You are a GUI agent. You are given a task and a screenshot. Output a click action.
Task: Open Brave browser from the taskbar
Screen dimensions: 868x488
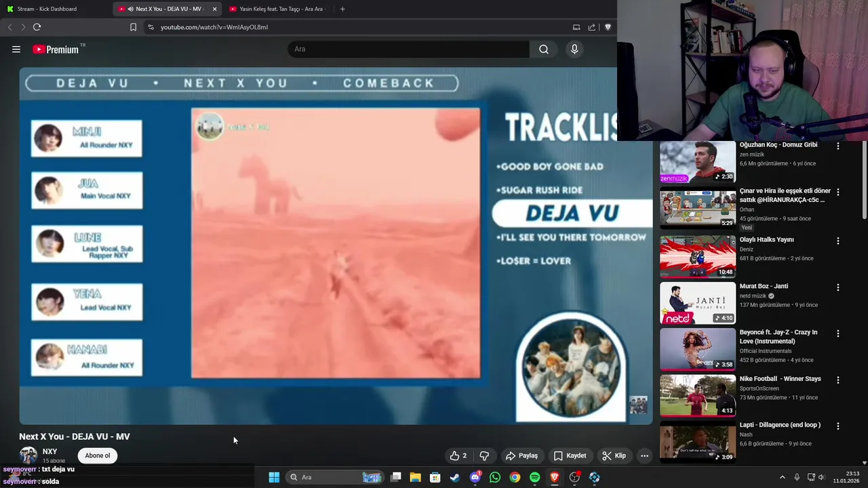[555, 477]
